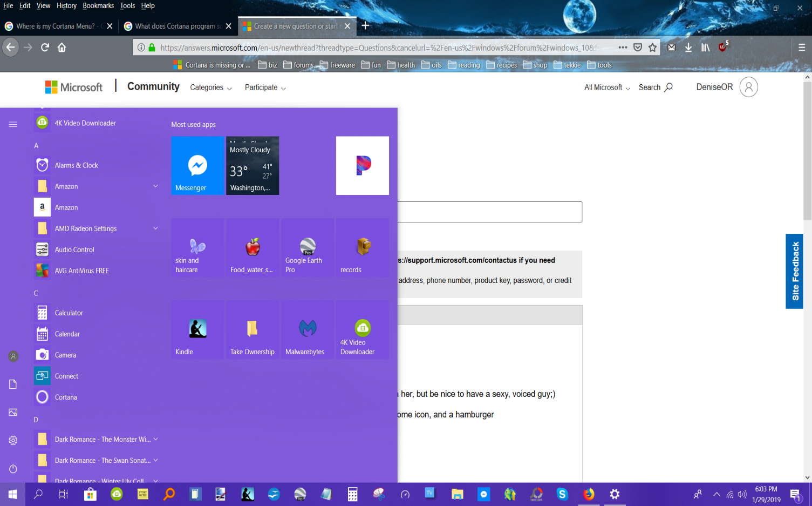Open 'Cortana is missing or...' bookmark
The image size is (812, 506).
[212, 65]
